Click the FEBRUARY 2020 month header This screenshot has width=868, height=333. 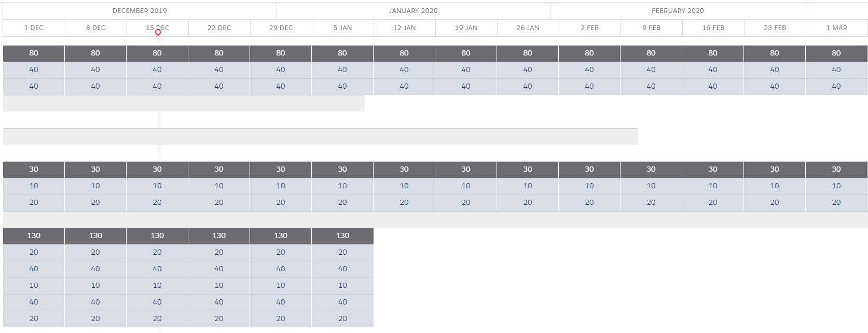(x=678, y=11)
